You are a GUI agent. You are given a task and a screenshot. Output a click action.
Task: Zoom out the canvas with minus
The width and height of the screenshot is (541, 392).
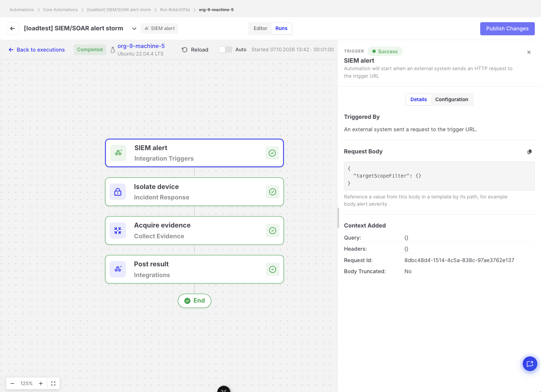click(x=12, y=384)
